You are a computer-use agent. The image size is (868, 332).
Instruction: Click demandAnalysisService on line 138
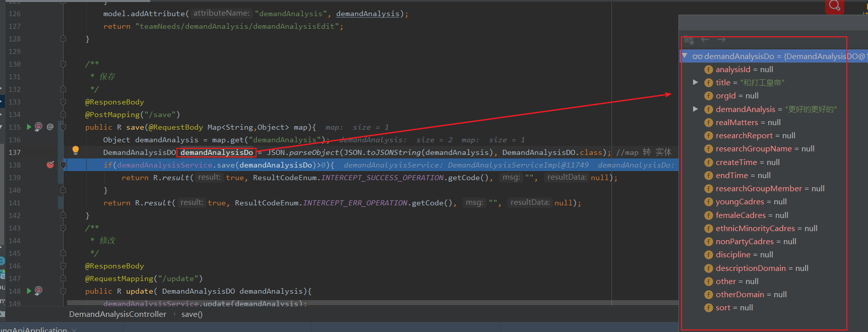tap(164, 165)
